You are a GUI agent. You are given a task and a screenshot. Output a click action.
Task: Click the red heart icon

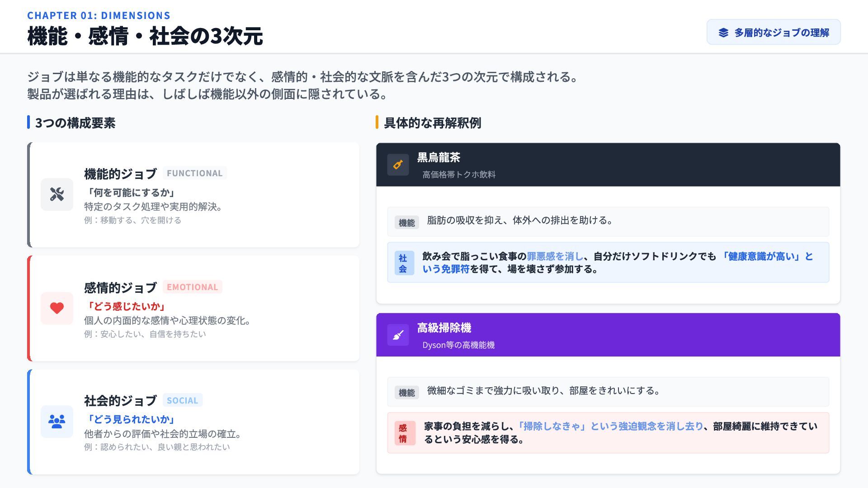click(x=57, y=308)
